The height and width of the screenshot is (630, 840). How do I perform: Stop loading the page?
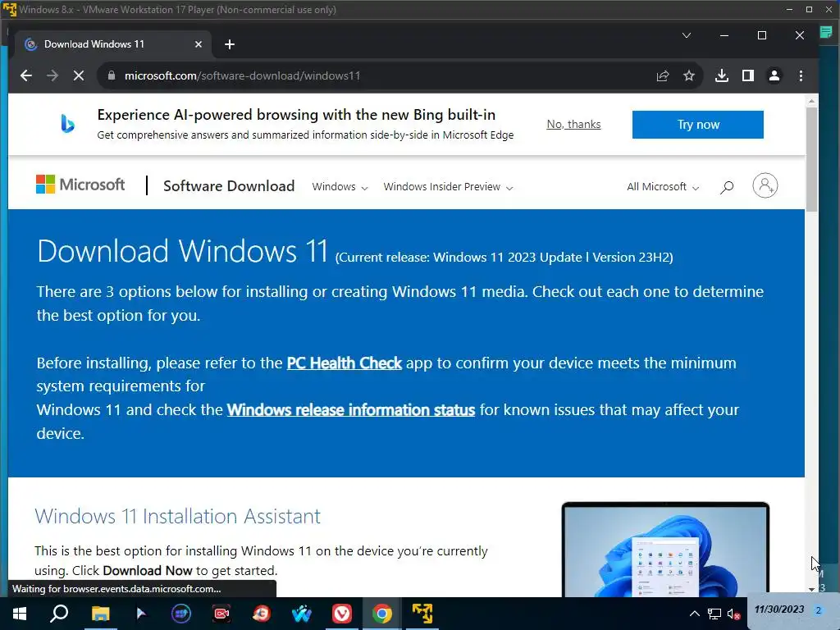(78, 75)
